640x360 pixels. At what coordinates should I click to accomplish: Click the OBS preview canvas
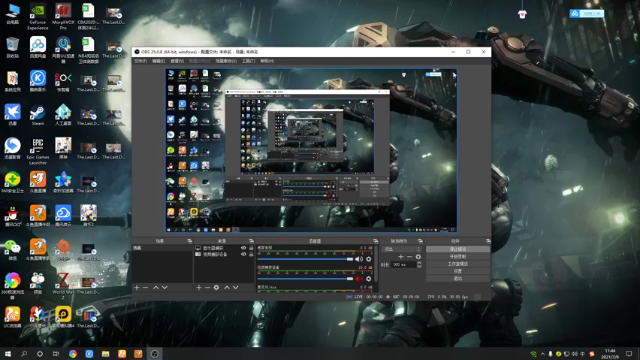[x=311, y=151]
